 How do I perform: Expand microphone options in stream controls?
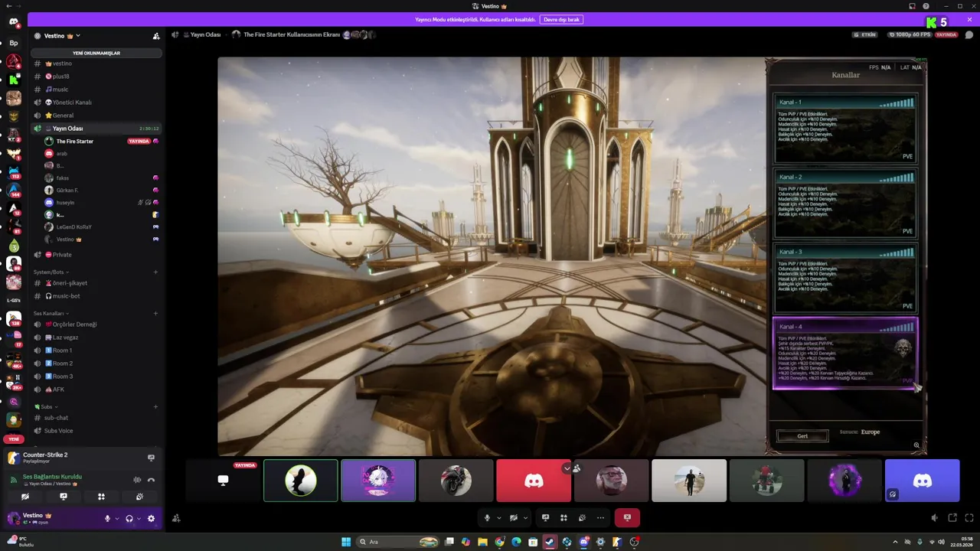(498, 518)
